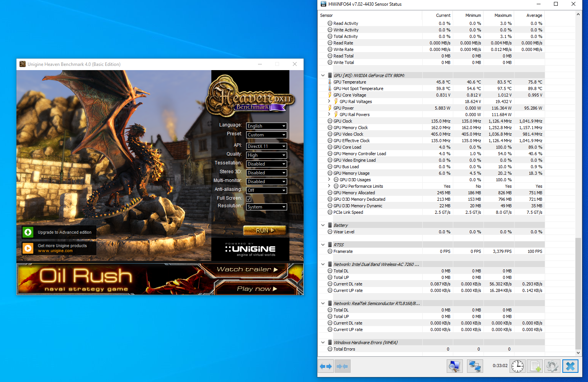The image size is (588, 382).
Task: Open the www.unigine.com products link
Action: click(55, 251)
